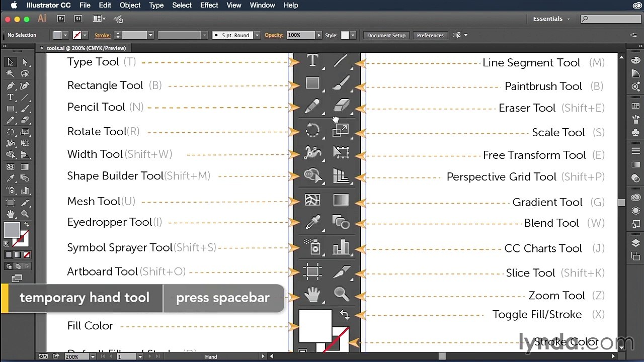Expand the stroke weight dropdown
This screenshot has height=362, width=644.
coord(150,35)
